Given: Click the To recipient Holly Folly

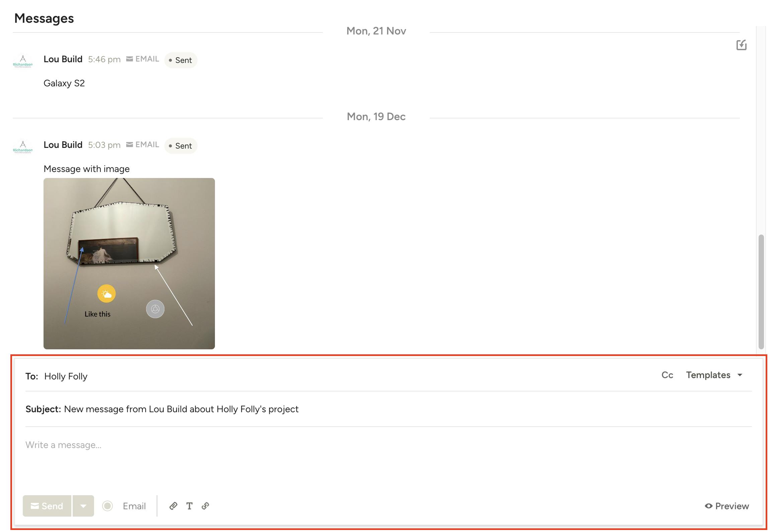Looking at the screenshot, I should (x=66, y=376).
